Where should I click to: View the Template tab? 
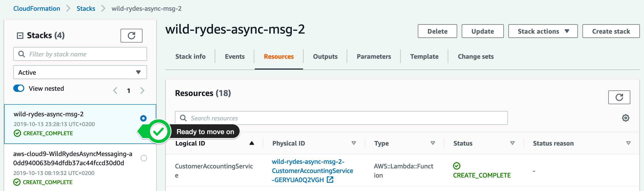(x=424, y=57)
